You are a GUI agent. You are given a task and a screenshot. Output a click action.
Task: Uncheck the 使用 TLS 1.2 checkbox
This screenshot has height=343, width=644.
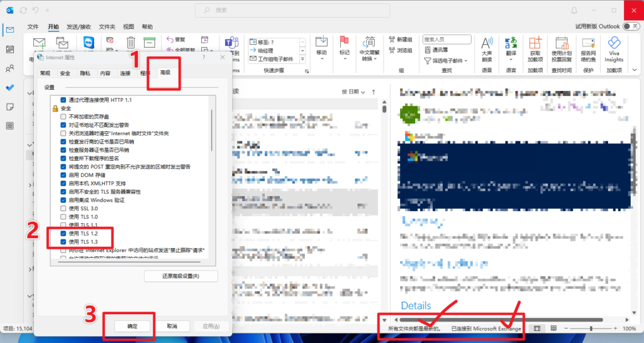point(63,233)
